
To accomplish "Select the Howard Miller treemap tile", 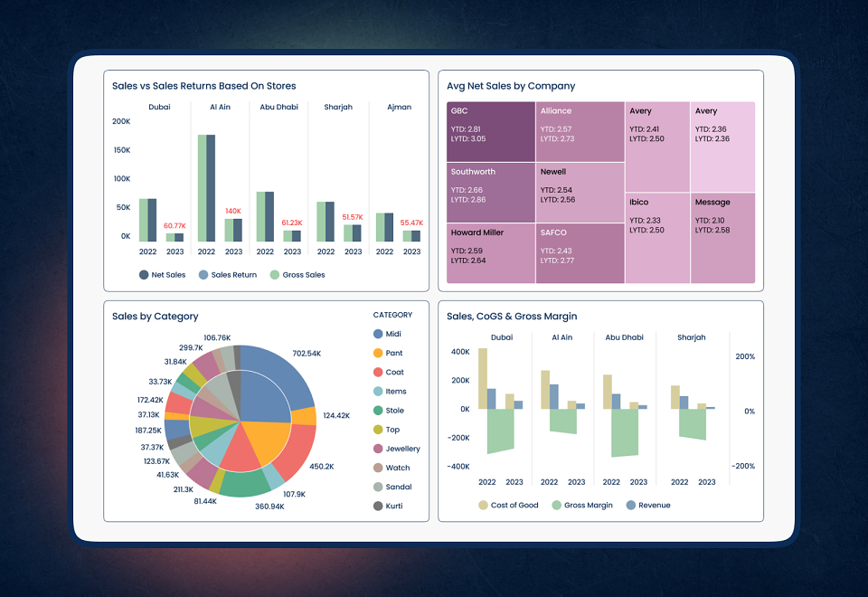I will pyautogui.click(x=491, y=253).
